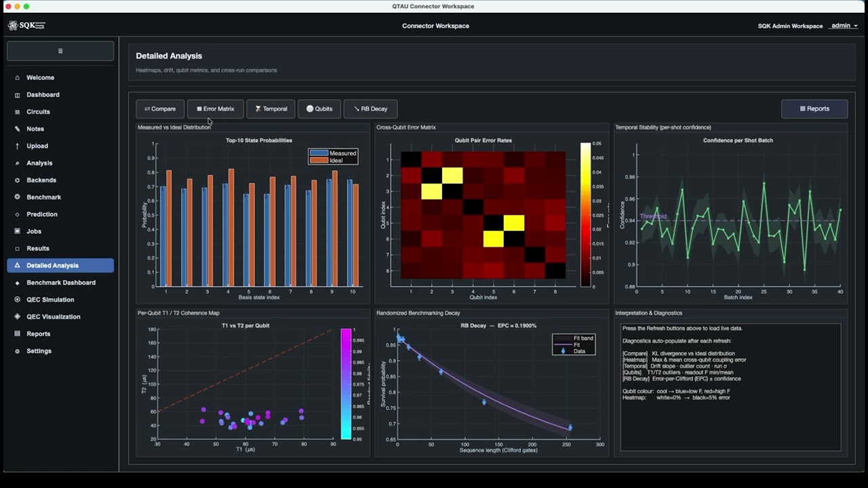Refresh the RB Decay plot
This screenshot has height=488, width=868.
click(370, 108)
